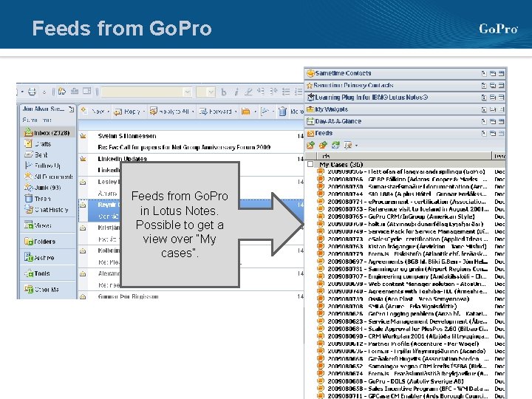Minimize the Day-At-A-Glance panel
532x399 pixels.
click(493, 121)
